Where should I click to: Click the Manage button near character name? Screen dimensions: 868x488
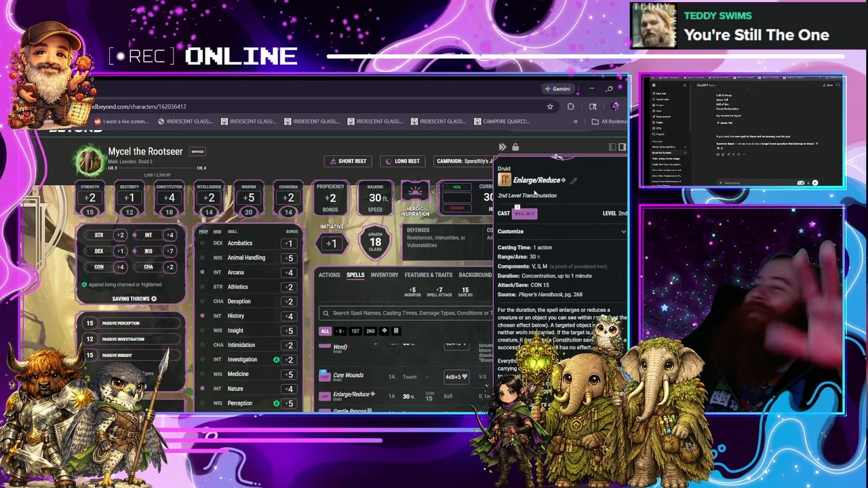(x=197, y=152)
